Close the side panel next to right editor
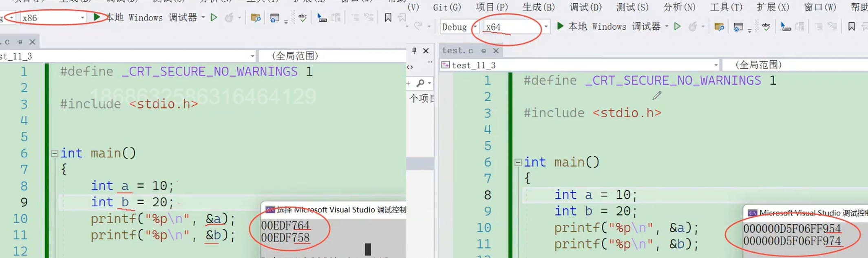 tap(426, 50)
